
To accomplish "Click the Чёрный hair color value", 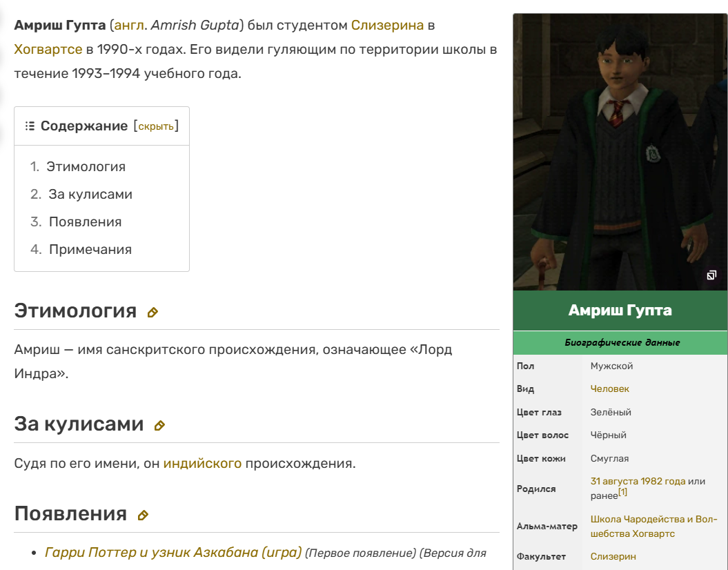I will coord(608,435).
